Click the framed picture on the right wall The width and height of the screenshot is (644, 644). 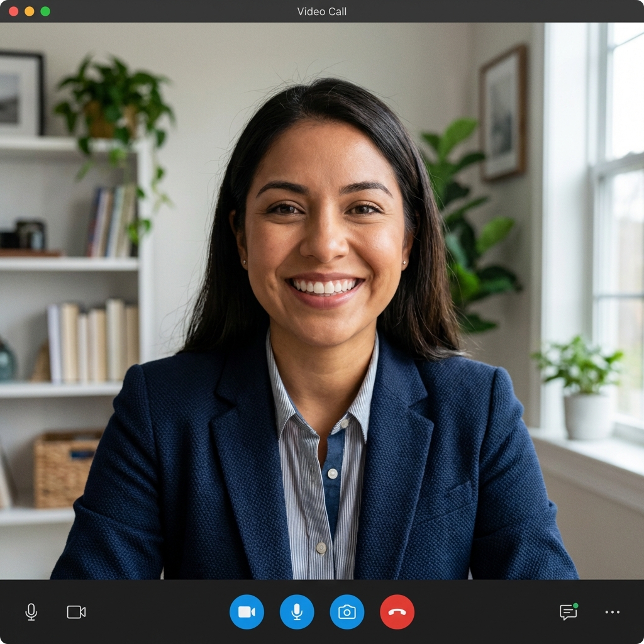pyautogui.click(x=502, y=113)
